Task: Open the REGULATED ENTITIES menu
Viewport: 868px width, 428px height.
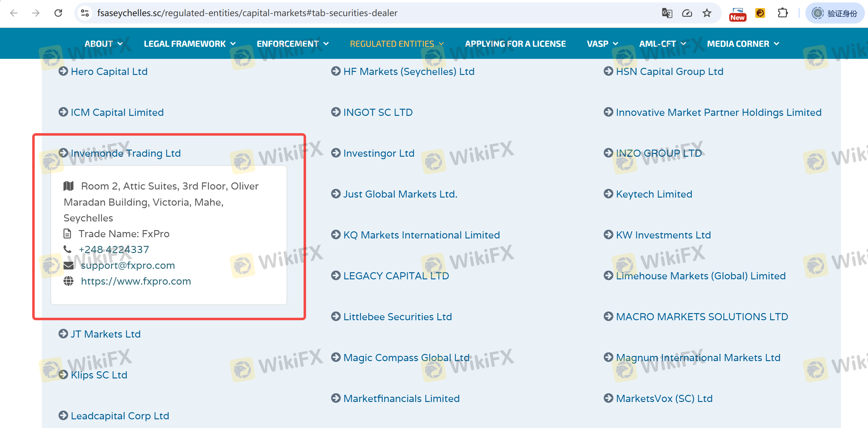Action: pos(397,44)
